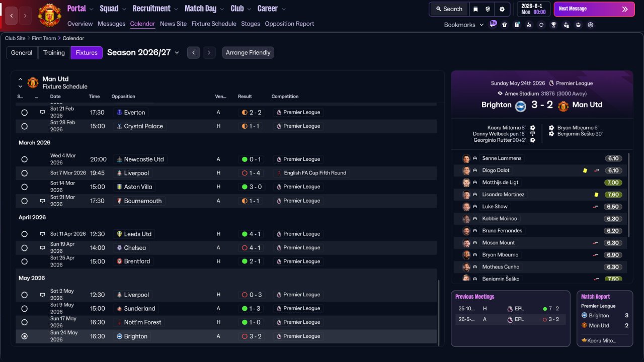Click the Next Message button

[x=594, y=9]
